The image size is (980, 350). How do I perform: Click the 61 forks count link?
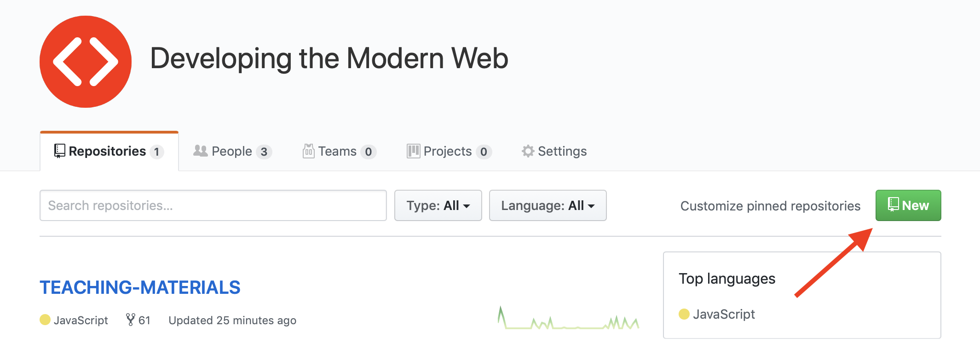pos(138,320)
